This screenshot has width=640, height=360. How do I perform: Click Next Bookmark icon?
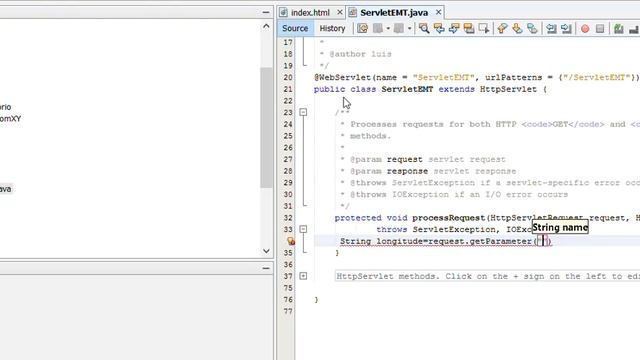point(517,28)
